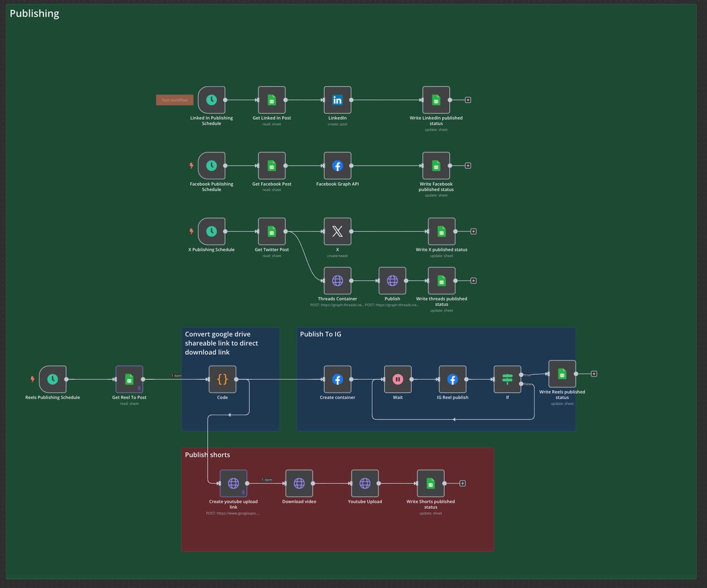
Task: Click the Code node with curly braces
Action: click(x=222, y=379)
